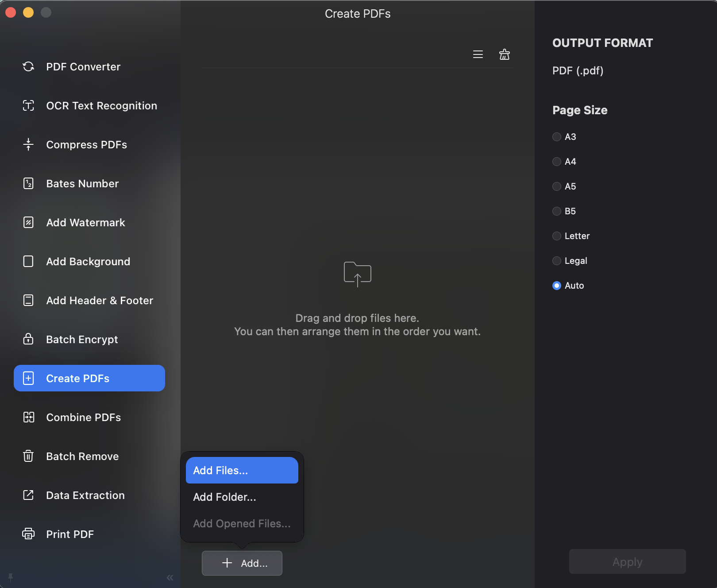Open the Batch Encrypt tool
Screen dimensions: 717x588
(x=81, y=339)
